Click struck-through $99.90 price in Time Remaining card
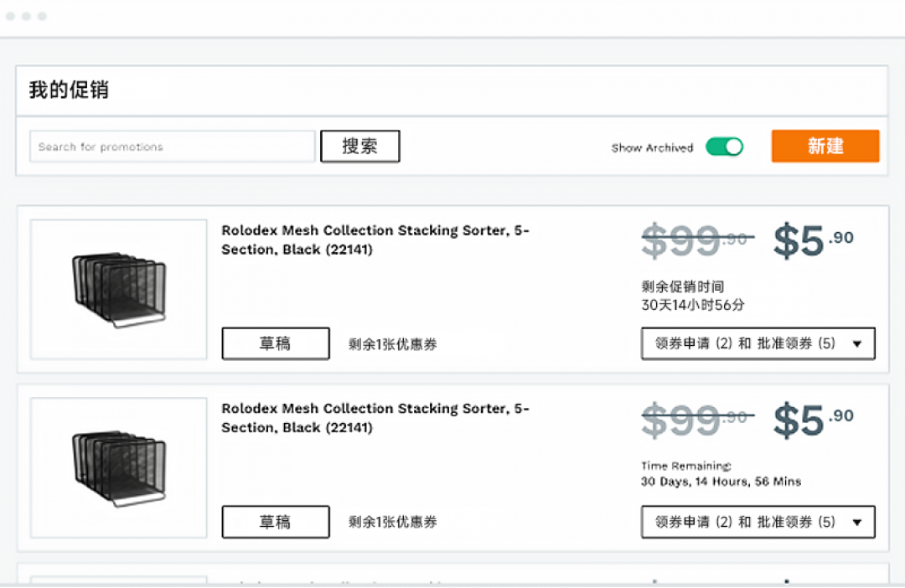The height and width of the screenshot is (588, 905). (698, 419)
